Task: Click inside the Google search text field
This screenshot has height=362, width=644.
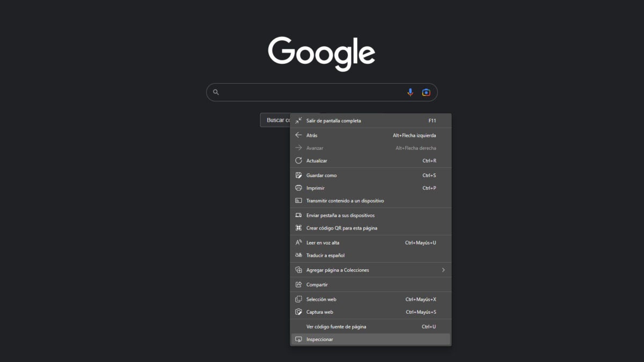Action: (311, 92)
